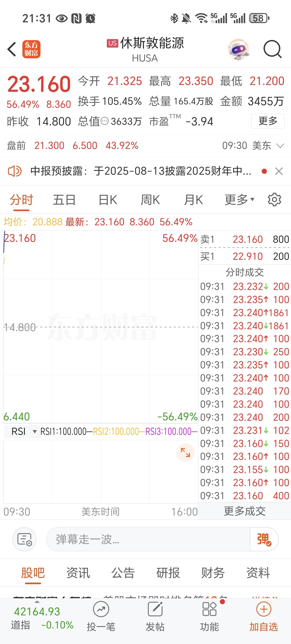Tap the main 23.160 price

39,84
